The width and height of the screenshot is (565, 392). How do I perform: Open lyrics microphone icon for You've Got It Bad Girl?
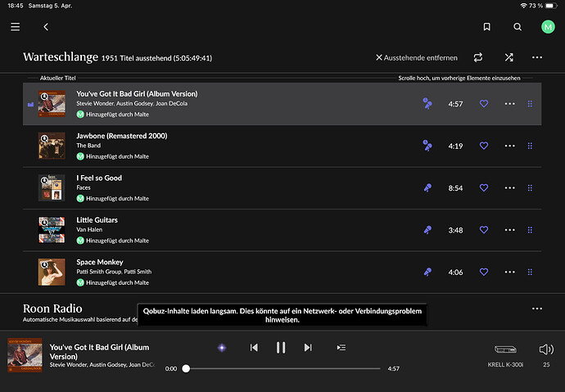427,104
